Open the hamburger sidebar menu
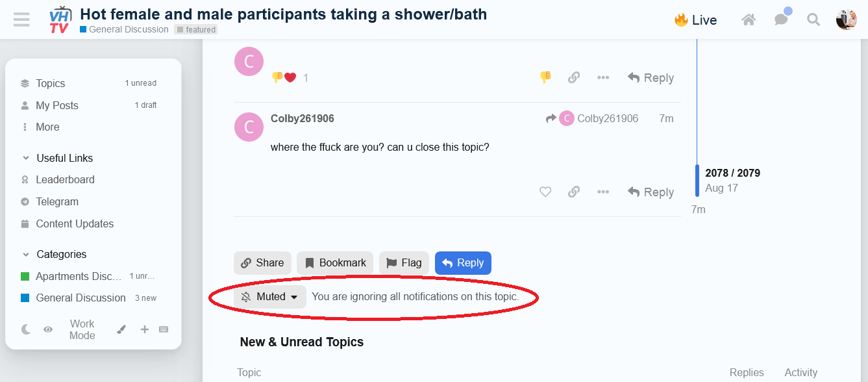This screenshot has width=868, height=382. tap(21, 19)
